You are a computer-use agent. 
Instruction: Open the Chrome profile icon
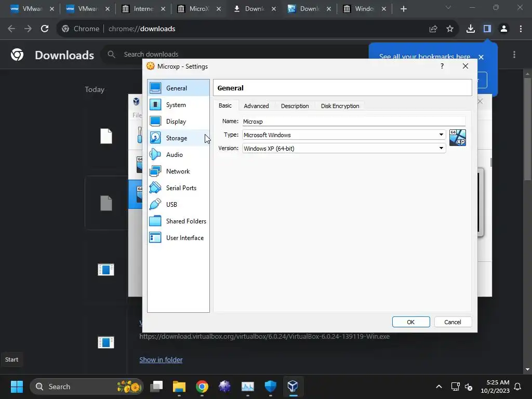tap(504, 29)
